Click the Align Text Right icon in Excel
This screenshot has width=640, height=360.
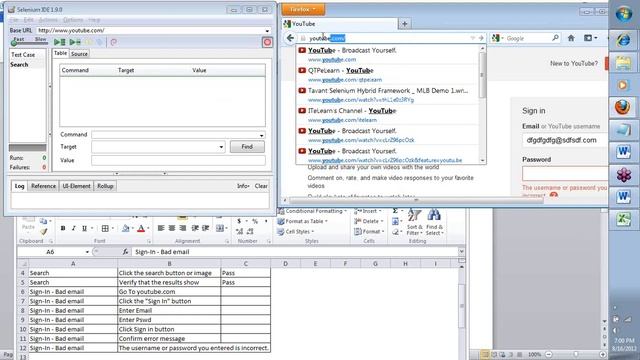(x=182, y=228)
